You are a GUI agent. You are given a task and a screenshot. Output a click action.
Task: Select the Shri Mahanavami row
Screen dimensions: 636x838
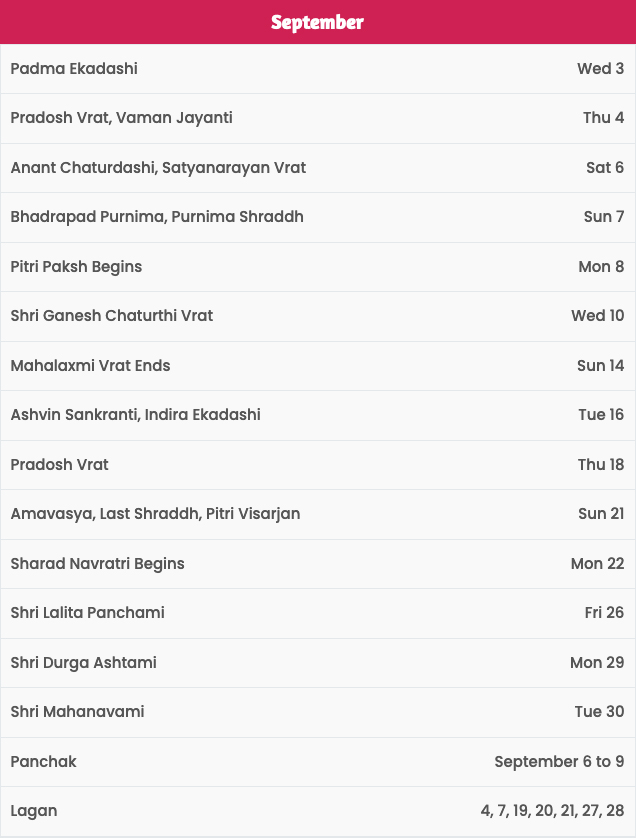point(318,711)
